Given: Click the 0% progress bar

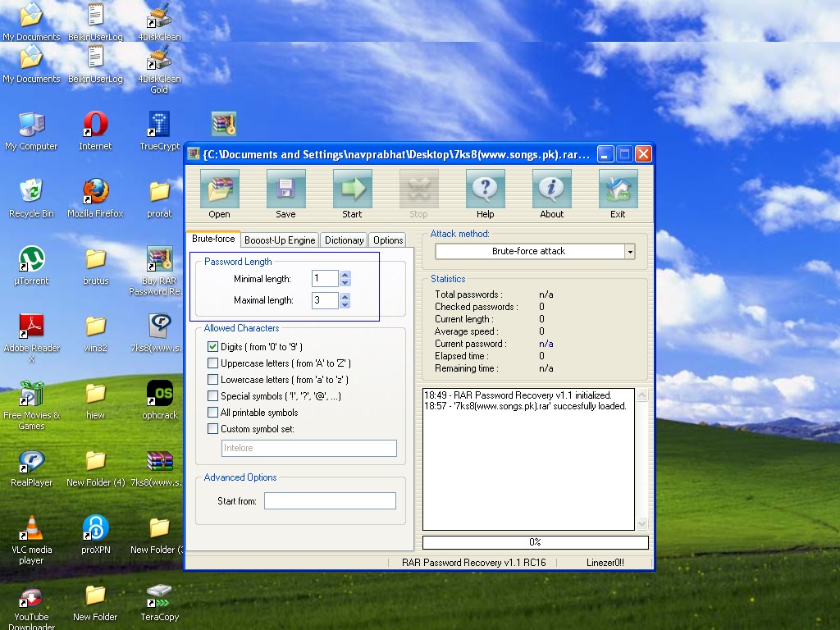Looking at the screenshot, I should click(535, 542).
